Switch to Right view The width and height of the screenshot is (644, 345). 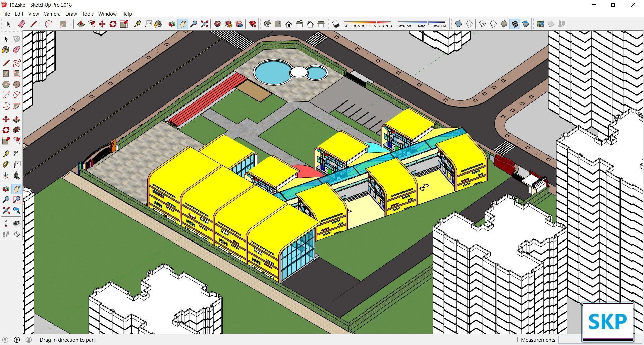(300, 24)
